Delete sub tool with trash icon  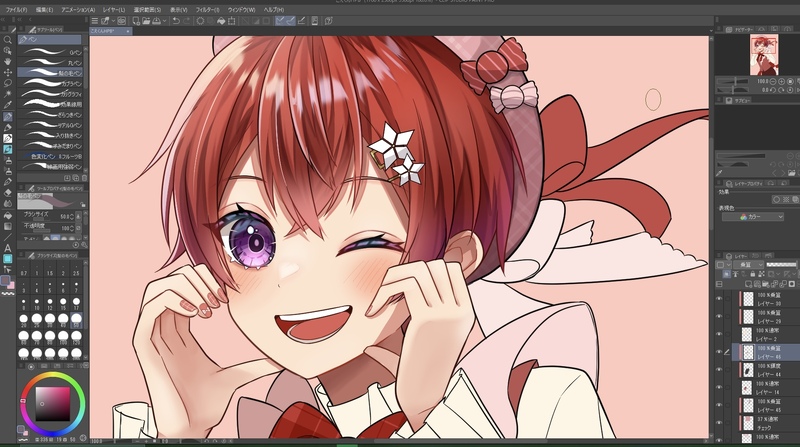click(x=84, y=178)
